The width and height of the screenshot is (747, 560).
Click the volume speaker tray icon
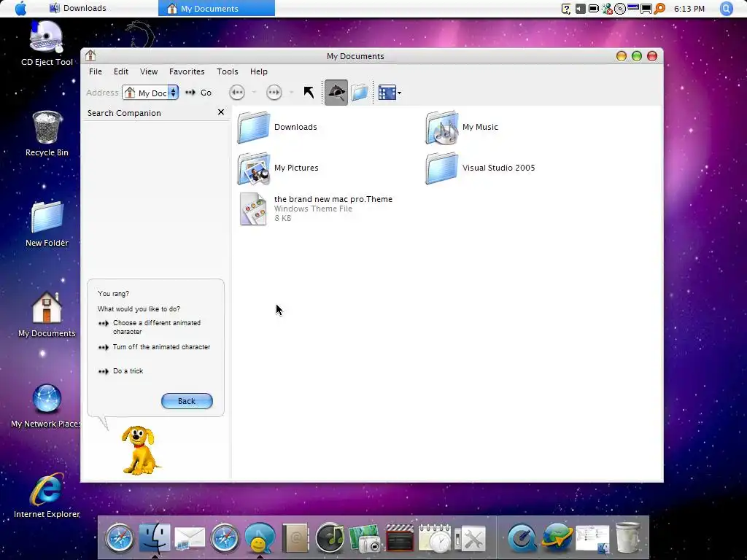pyautogui.click(x=580, y=9)
